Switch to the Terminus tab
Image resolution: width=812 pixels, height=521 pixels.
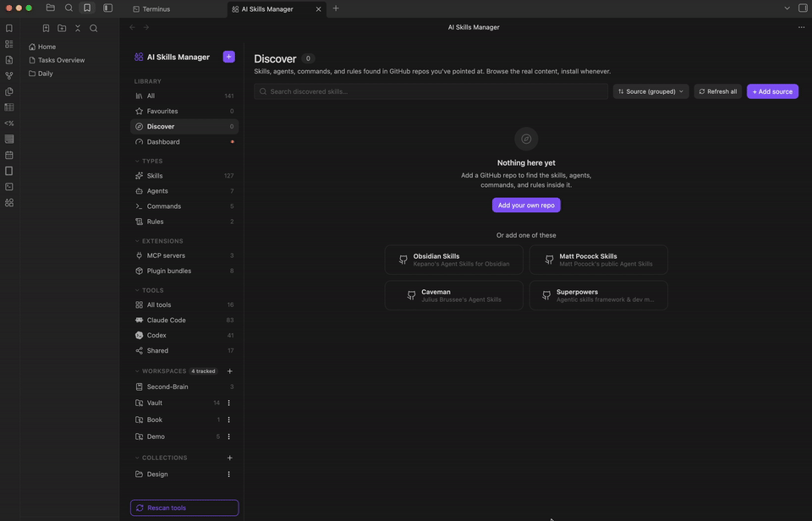coord(156,8)
